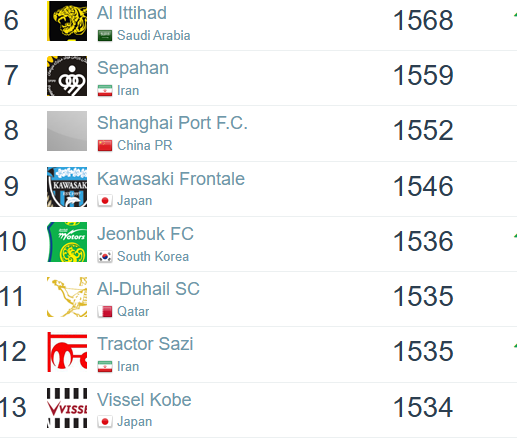Click the Kawasaki Frontale club badge
517x441 pixels.
click(x=67, y=187)
